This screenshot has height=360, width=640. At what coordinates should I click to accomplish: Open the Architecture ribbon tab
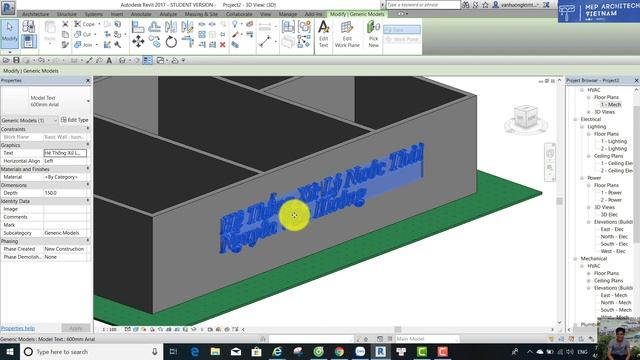[x=35, y=14]
